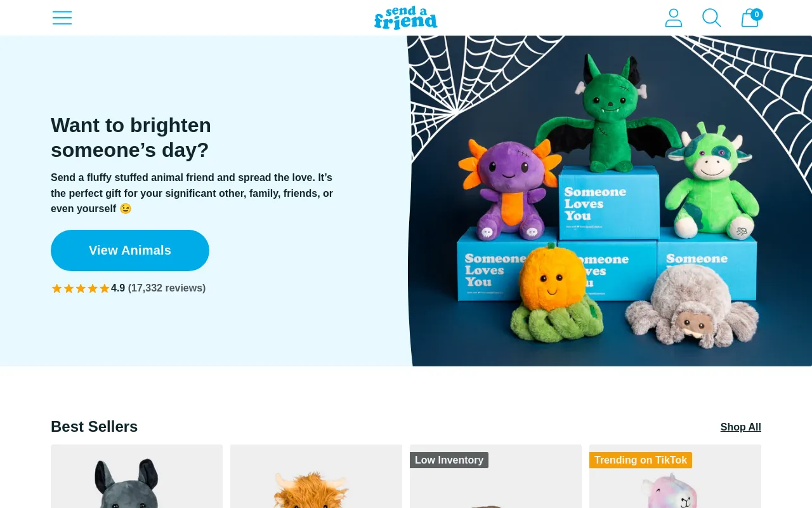
Task: Click the Halloween plush hero image
Action: tap(610, 201)
